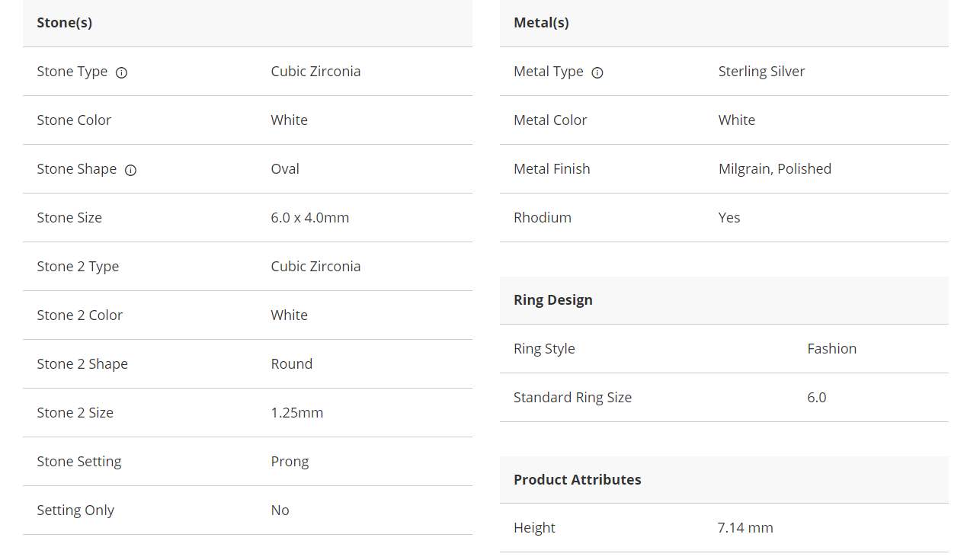The width and height of the screenshot is (967, 560).
Task: Click the Product Attributes section header
Action: (578, 480)
